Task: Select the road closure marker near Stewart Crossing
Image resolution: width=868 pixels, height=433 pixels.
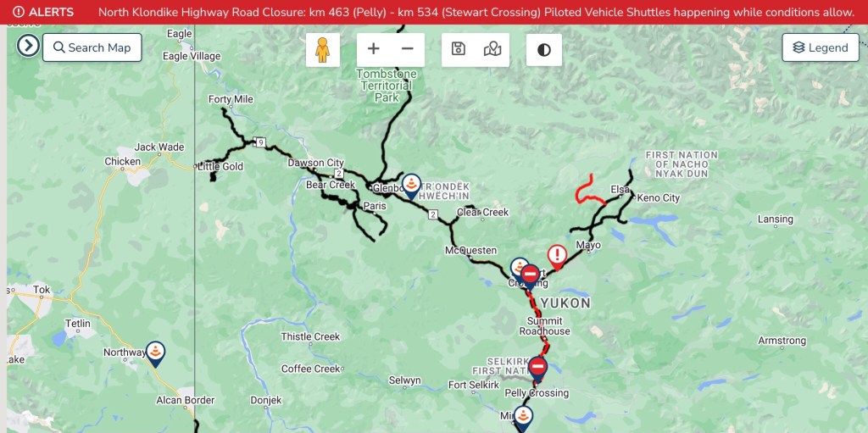Action: click(x=531, y=276)
